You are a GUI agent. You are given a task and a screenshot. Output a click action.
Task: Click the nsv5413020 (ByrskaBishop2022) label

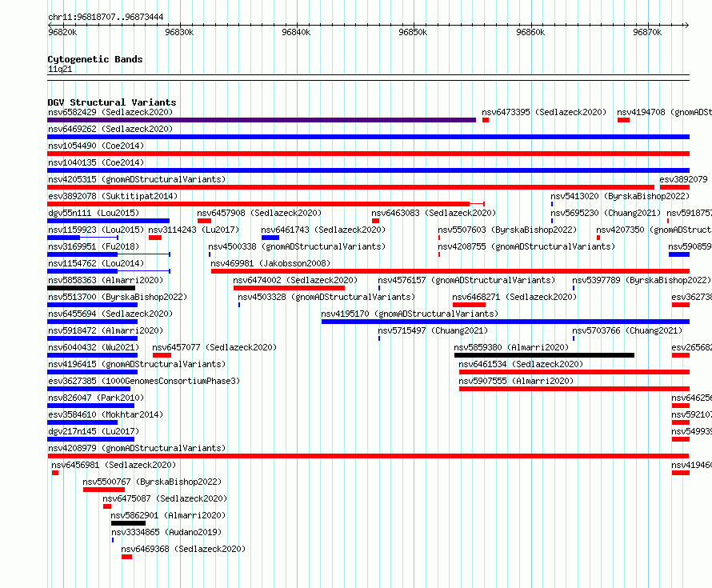coord(620,196)
